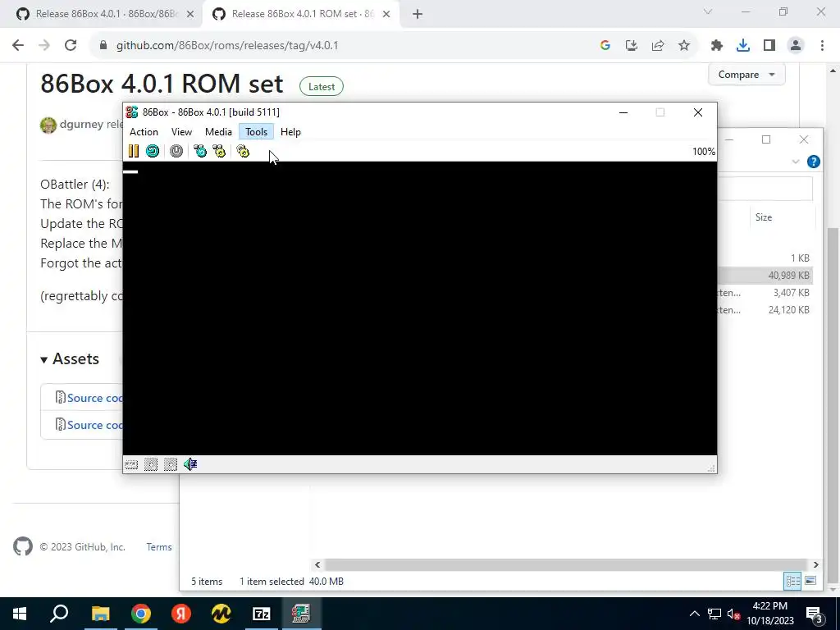Select the Release 86Box 4.0.1 ROM set tab
The image size is (840, 630).
[302, 14]
